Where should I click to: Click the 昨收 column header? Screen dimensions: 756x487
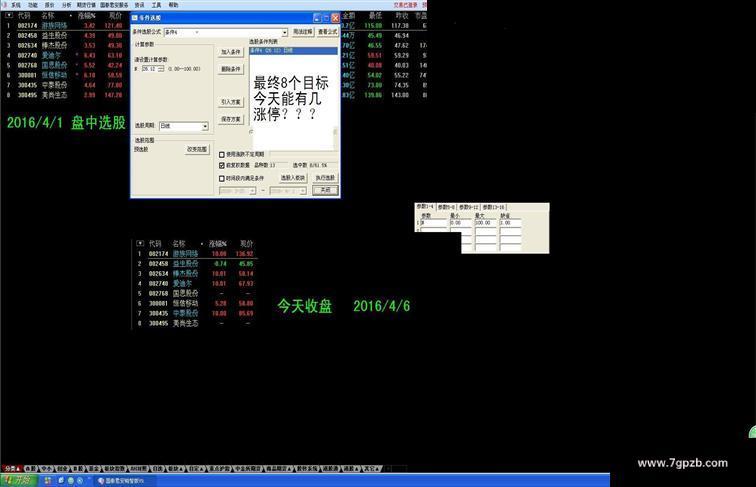(402, 15)
